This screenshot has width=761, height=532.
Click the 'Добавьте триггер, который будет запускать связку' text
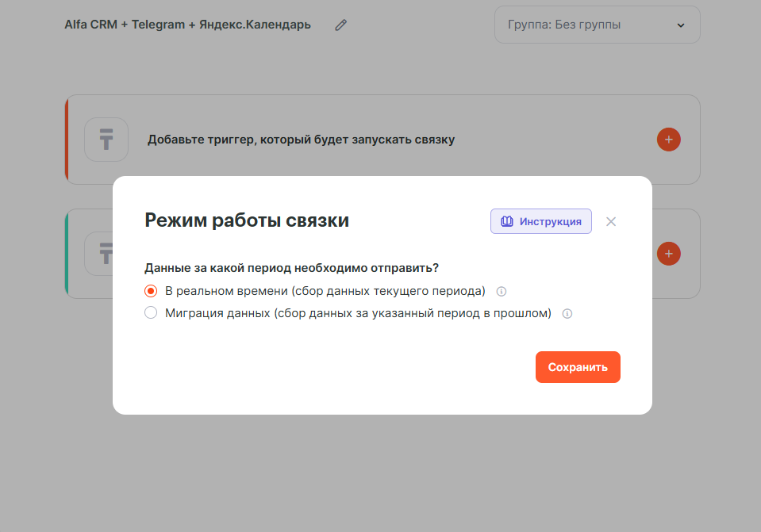[301, 140]
